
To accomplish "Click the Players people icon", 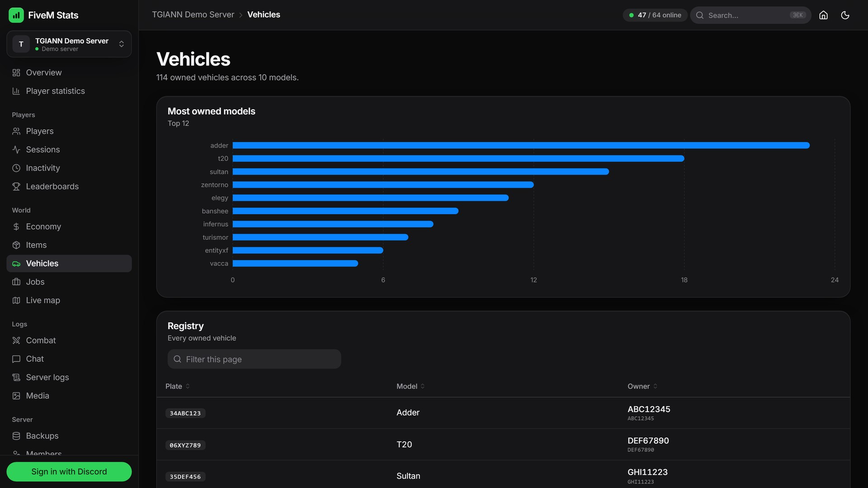I will tap(16, 131).
